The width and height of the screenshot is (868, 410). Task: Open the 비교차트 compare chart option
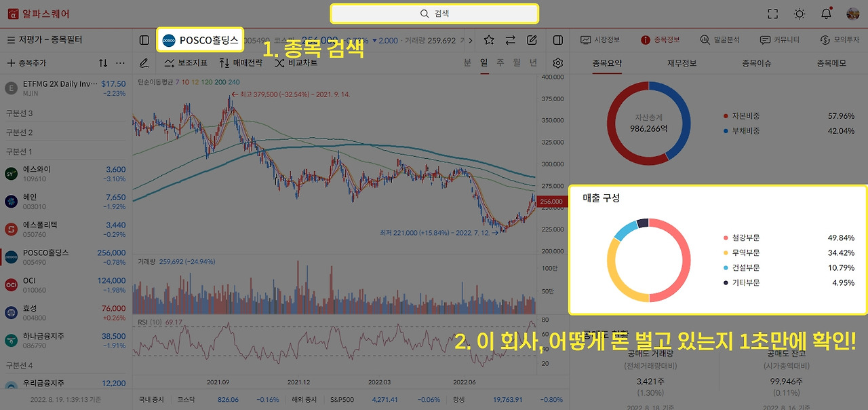coord(296,62)
